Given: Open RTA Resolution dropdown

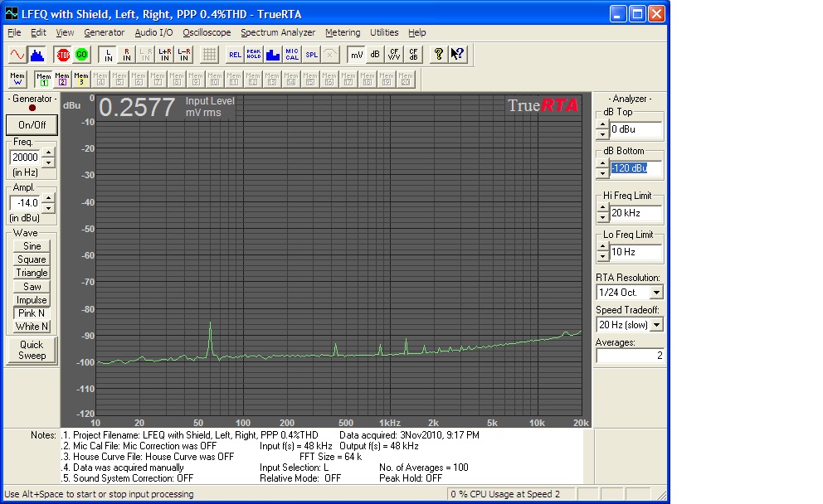Looking at the screenshot, I should coord(656,292).
